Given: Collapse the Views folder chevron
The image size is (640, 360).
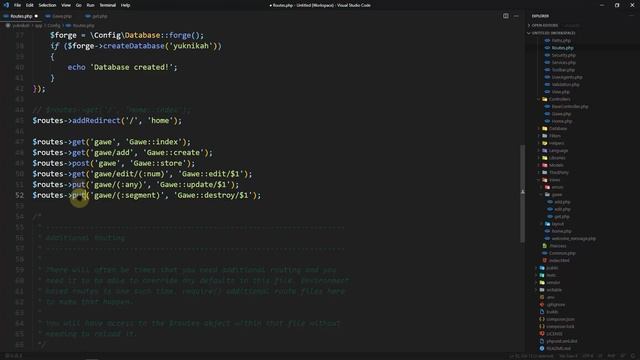Looking at the screenshot, I should (539, 180).
